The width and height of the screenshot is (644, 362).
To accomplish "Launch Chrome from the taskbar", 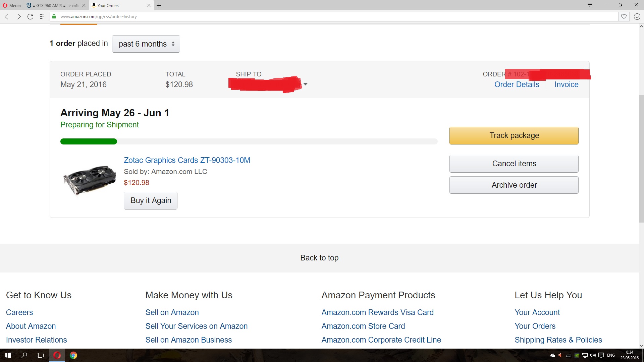I will click(x=73, y=355).
